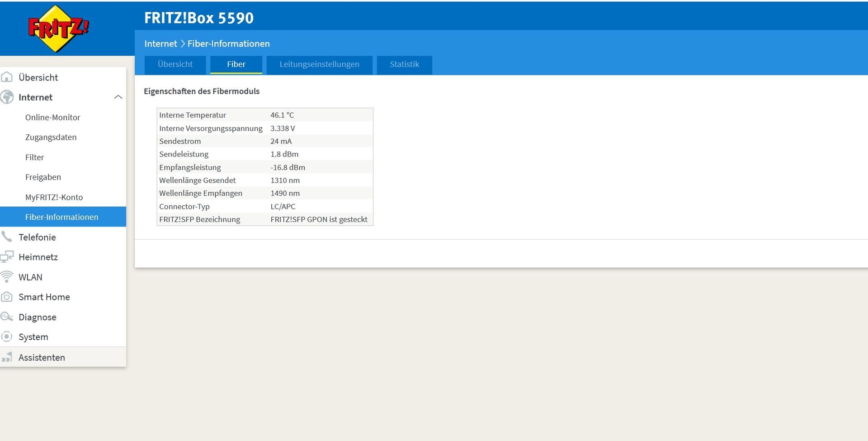Click the Wi-Fi icon beside WLAN
Screen dimensions: 868x441
(x=7, y=276)
